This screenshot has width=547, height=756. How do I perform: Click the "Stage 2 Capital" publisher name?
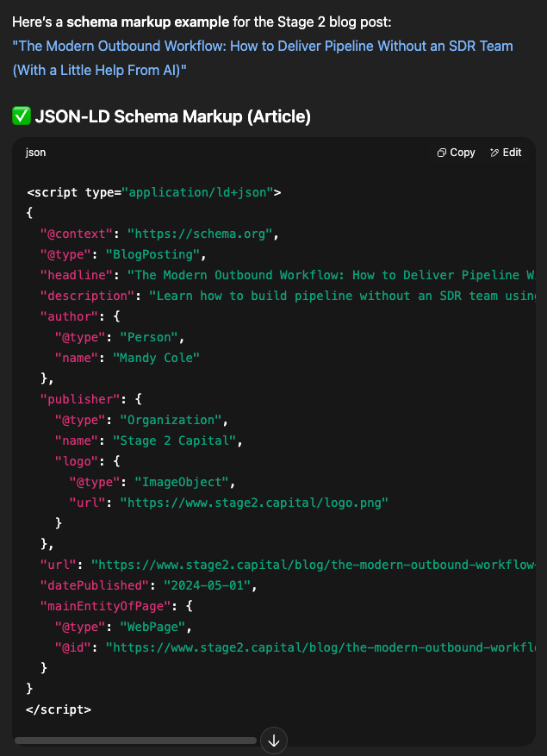click(174, 440)
